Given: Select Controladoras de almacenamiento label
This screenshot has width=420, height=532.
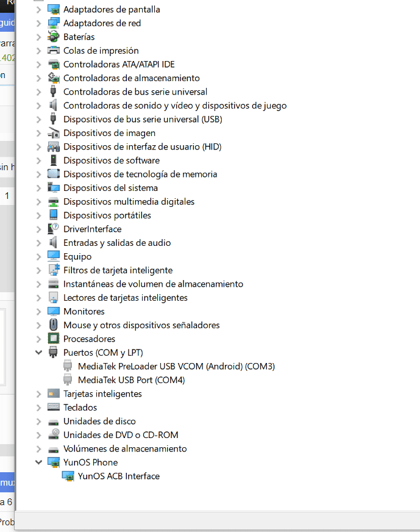Looking at the screenshot, I should [x=132, y=78].
